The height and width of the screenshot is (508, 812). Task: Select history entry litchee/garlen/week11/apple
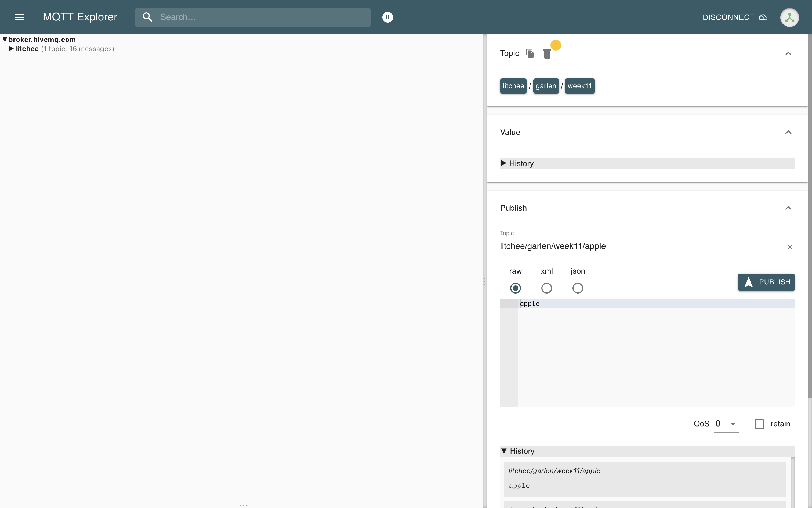point(644,479)
